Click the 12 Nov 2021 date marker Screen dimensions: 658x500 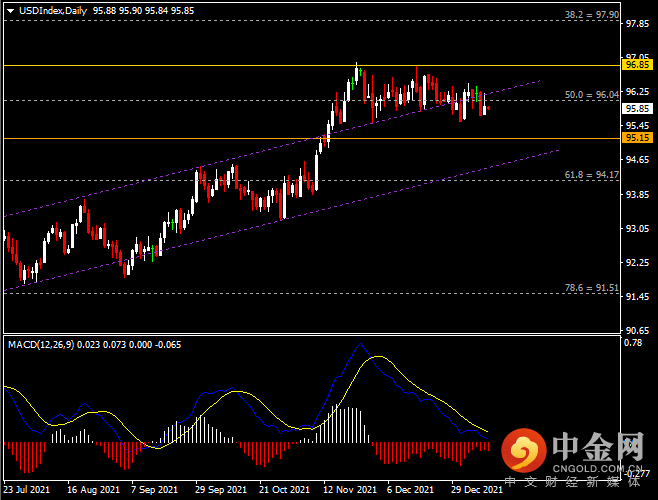tap(349, 490)
